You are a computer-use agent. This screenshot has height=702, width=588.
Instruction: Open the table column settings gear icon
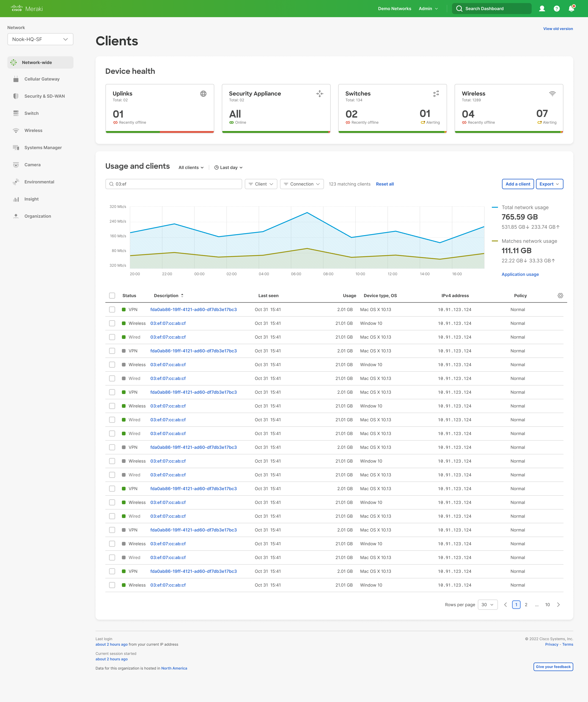tap(560, 295)
